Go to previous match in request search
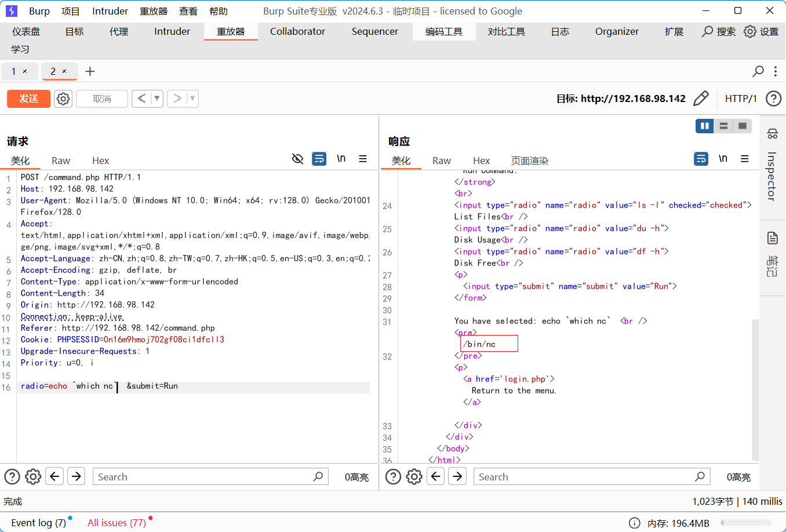Image resolution: width=786 pixels, height=532 pixels. click(x=54, y=476)
